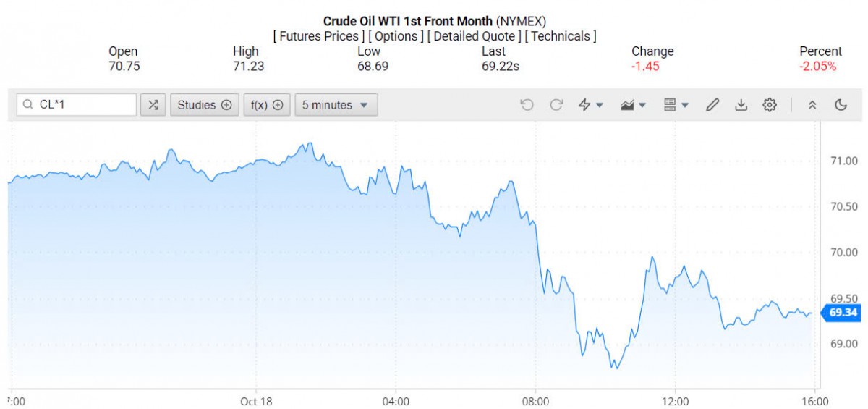Select the pencil drawing tool
Image resolution: width=868 pixels, height=409 pixels.
coord(712,105)
